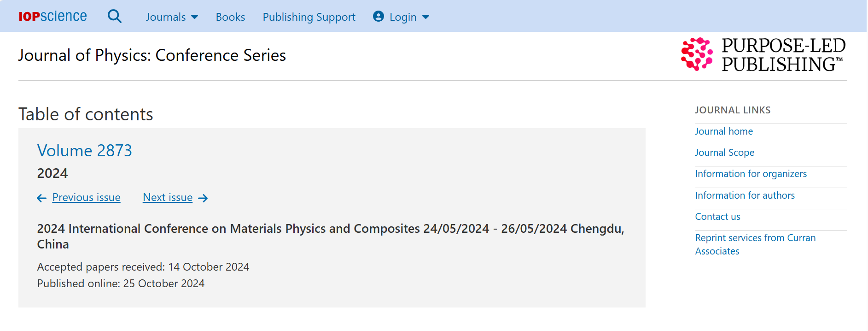Expand the Login dropdown arrow
868x331 pixels.
[x=426, y=17]
